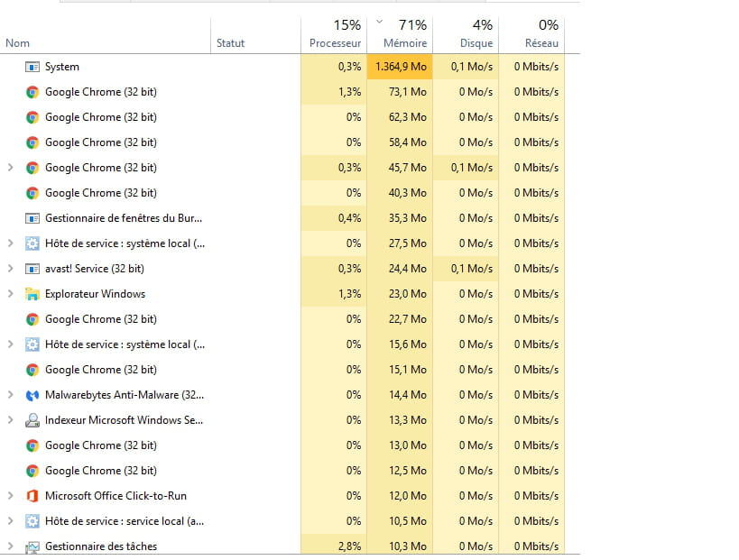Viewport: 739px width, 560px height.
Task: Select the System memory cell 1.364,9 Mo
Action: (400, 67)
